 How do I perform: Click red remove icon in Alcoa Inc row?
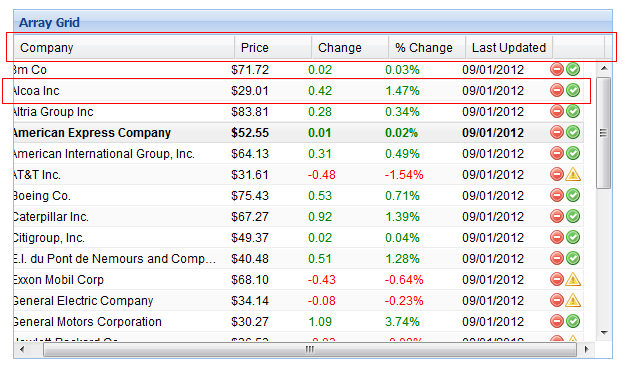pyautogui.click(x=557, y=90)
